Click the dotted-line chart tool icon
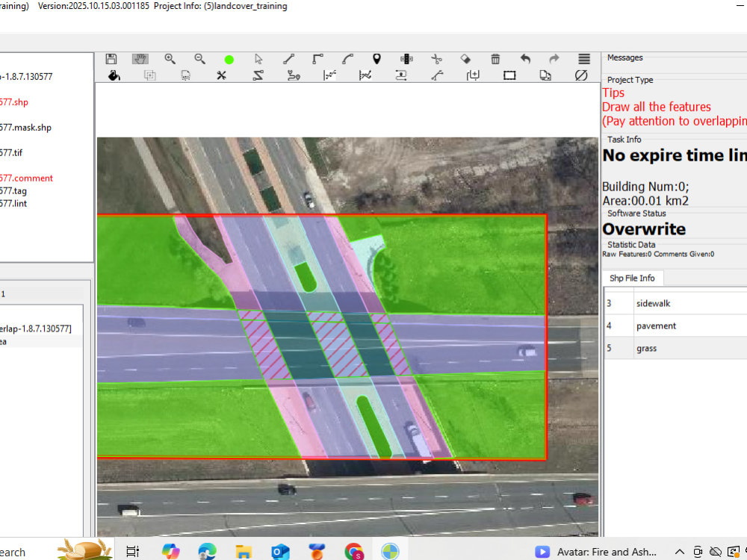Screen dimensions: 747x560 329,75
